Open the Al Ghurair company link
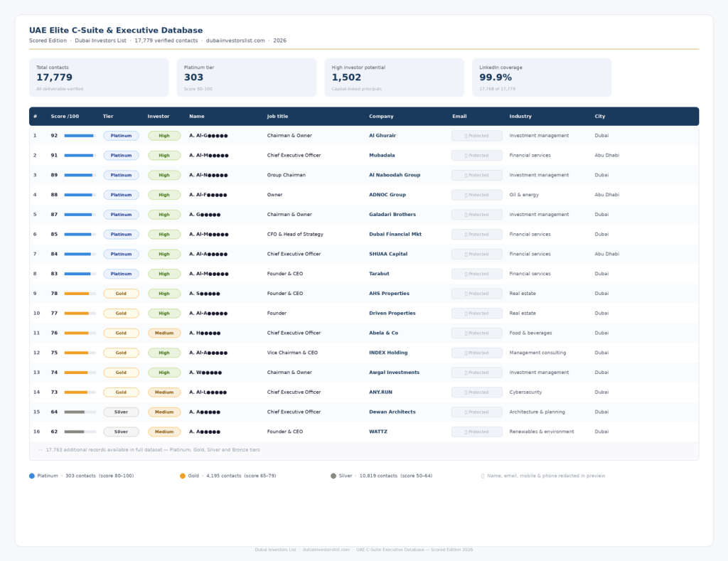The image size is (728, 561). 382,136
